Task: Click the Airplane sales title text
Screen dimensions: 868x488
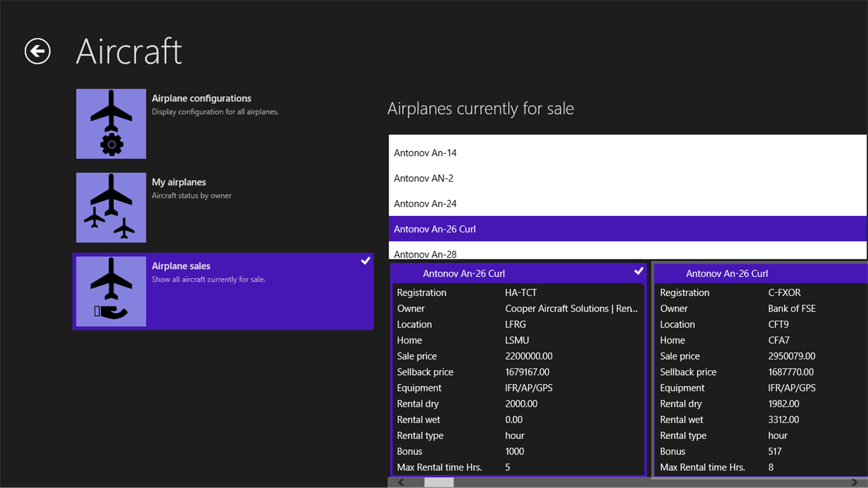Action: pyautogui.click(x=181, y=266)
